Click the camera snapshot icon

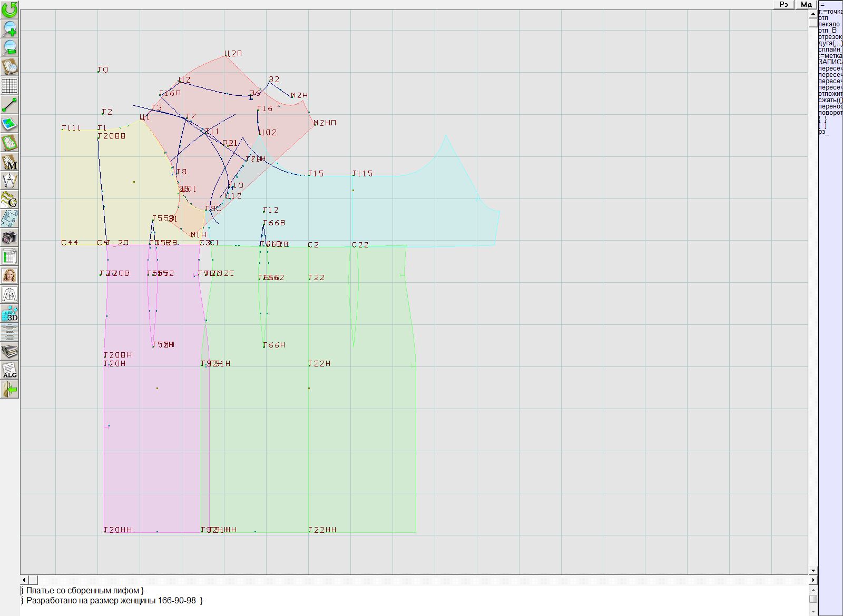click(x=9, y=238)
